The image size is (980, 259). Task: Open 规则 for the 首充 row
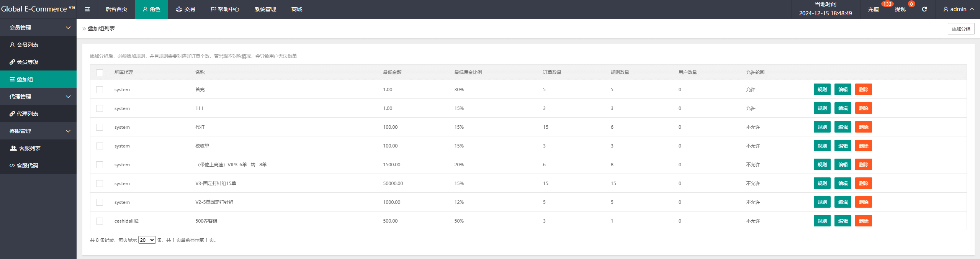coord(822,90)
